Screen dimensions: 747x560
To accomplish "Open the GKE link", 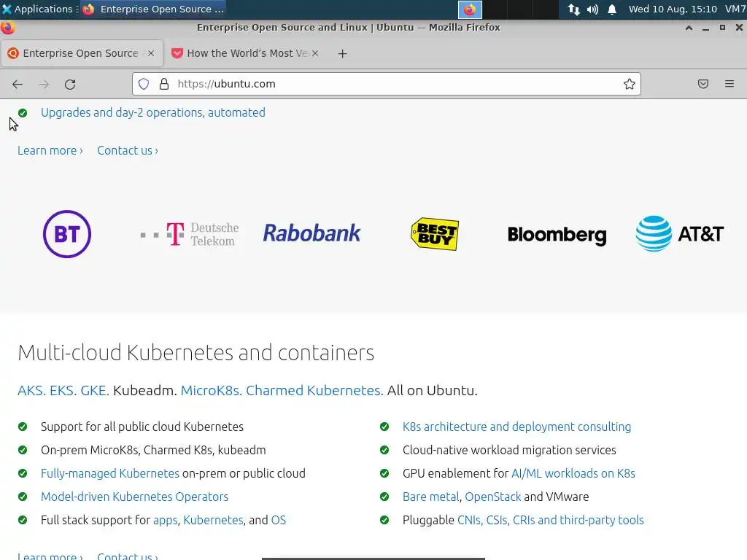I will (95, 391).
